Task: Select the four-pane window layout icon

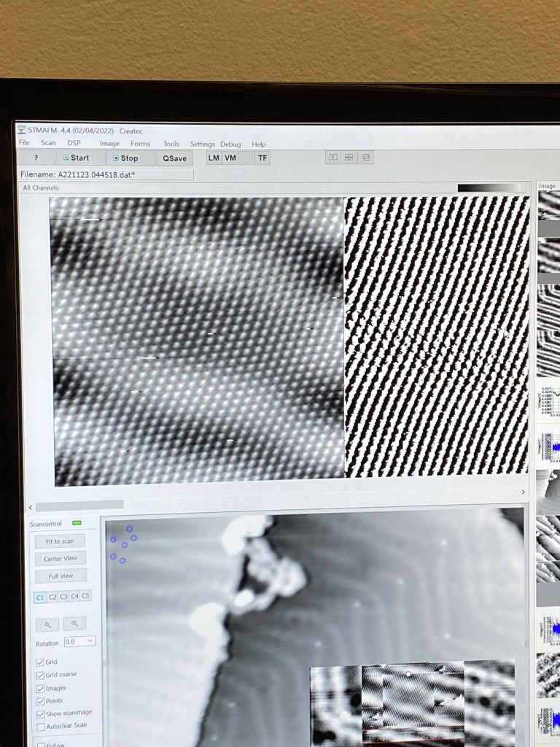Action: tap(349, 157)
